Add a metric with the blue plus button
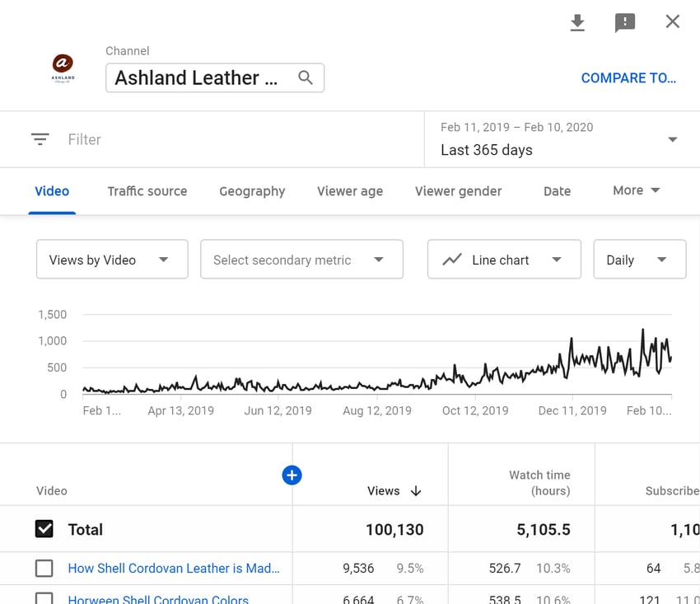The height and width of the screenshot is (604, 700). click(x=292, y=475)
